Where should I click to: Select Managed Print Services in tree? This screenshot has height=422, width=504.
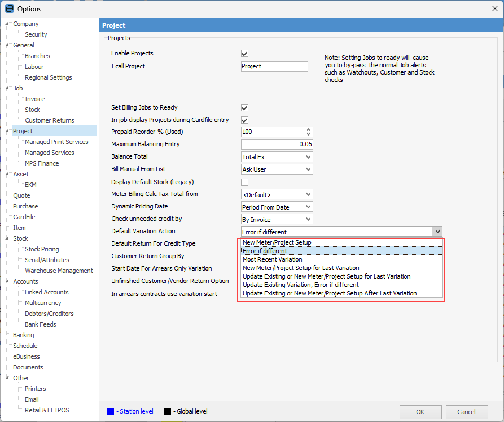[x=56, y=142]
